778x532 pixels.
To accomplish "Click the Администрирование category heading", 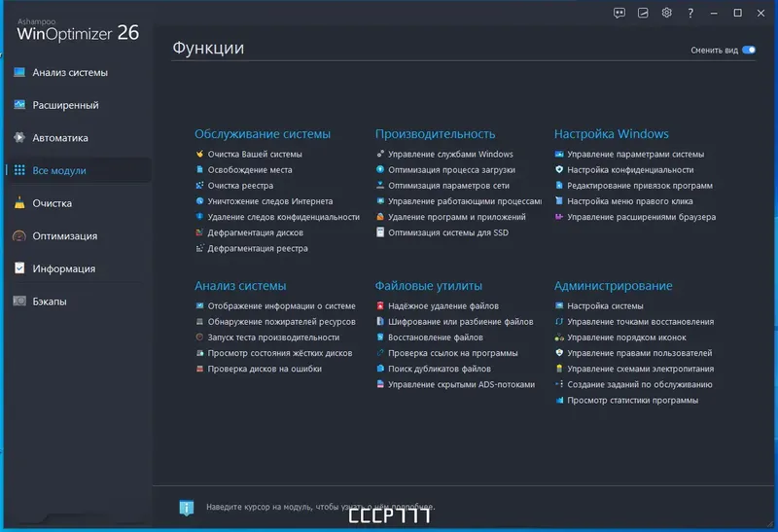I will pyautogui.click(x=614, y=286).
